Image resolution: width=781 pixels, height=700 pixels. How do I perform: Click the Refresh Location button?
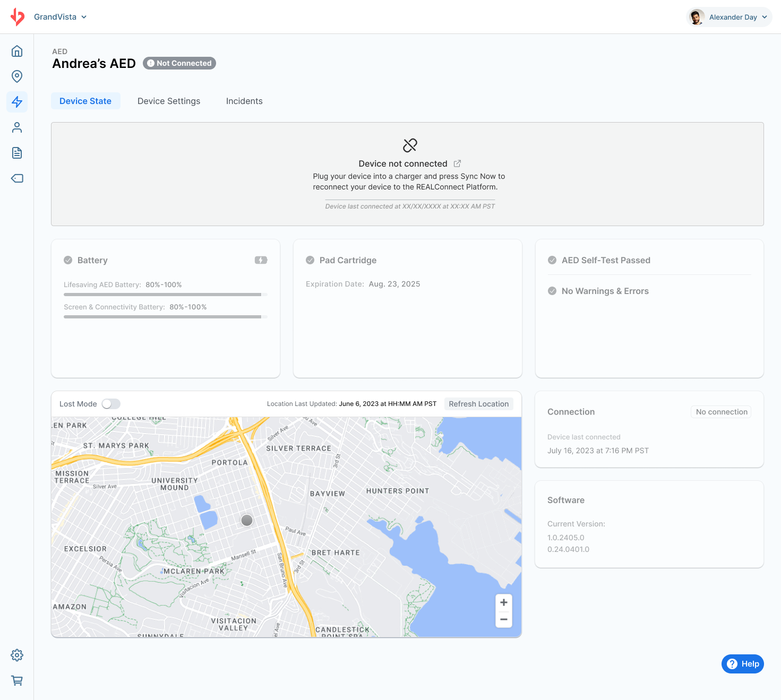coord(479,404)
